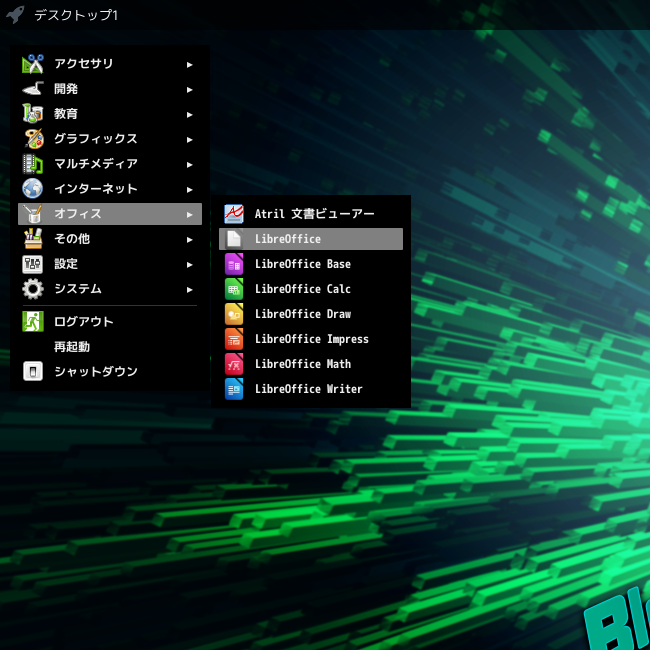
Task: Expand the 開発 submenu arrow
Action: [190, 90]
